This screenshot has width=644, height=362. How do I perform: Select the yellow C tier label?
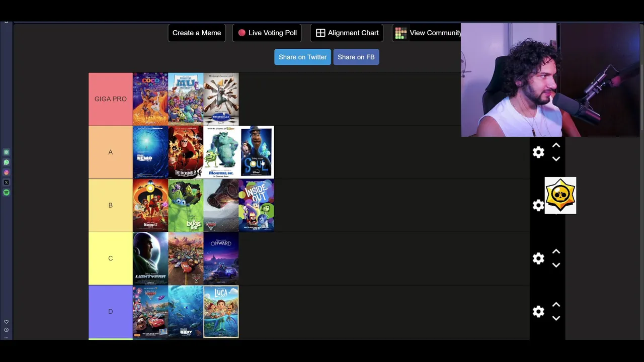[x=111, y=258]
